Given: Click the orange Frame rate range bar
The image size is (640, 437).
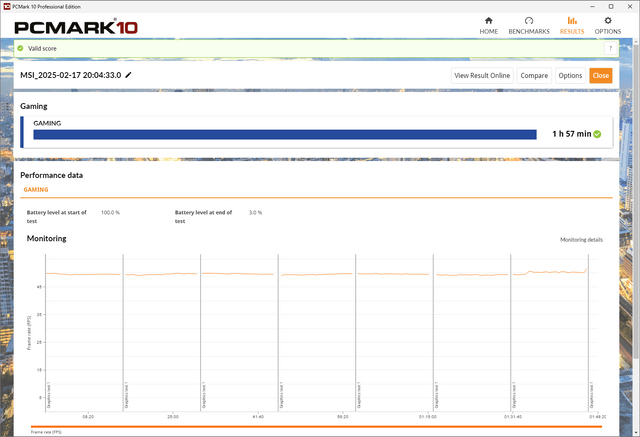Looking at the screenshot, I should coord(316,427).
